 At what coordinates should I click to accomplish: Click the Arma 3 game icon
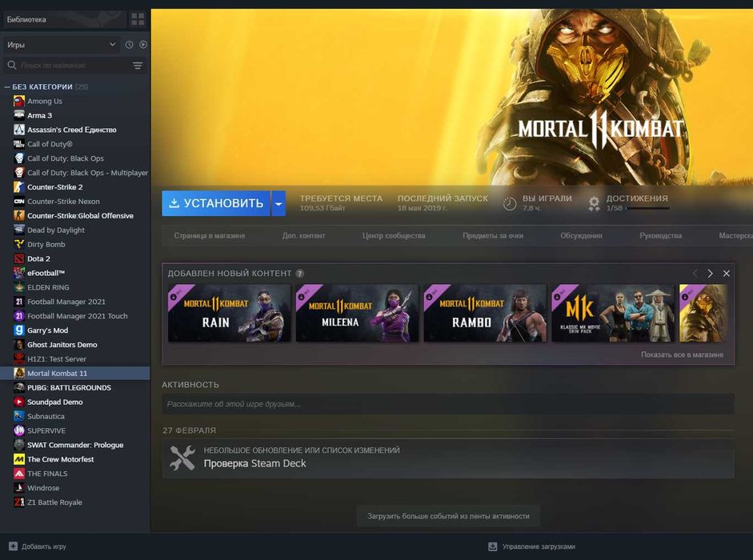[x=18, y=115]
